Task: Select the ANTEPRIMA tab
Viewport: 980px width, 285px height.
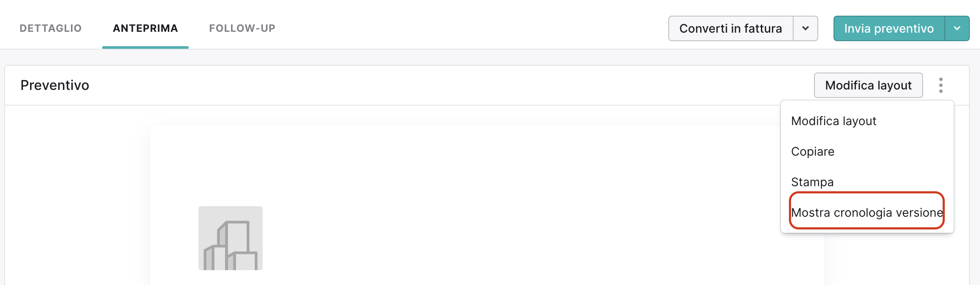Action: [145, 28]
